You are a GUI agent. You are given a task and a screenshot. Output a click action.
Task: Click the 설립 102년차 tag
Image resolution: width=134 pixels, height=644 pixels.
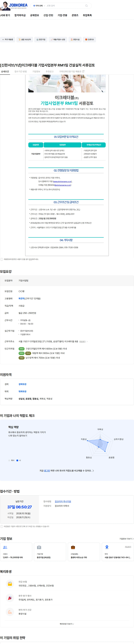[25, 39]
